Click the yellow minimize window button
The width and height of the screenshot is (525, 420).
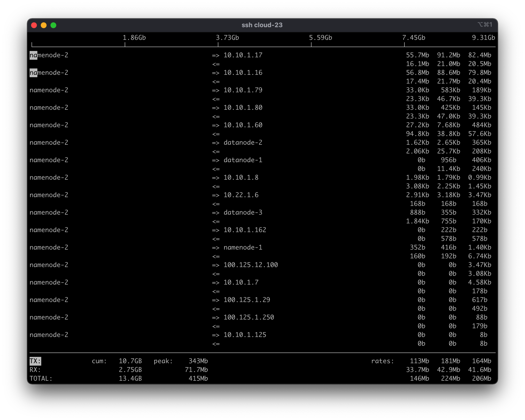(44, 25)
